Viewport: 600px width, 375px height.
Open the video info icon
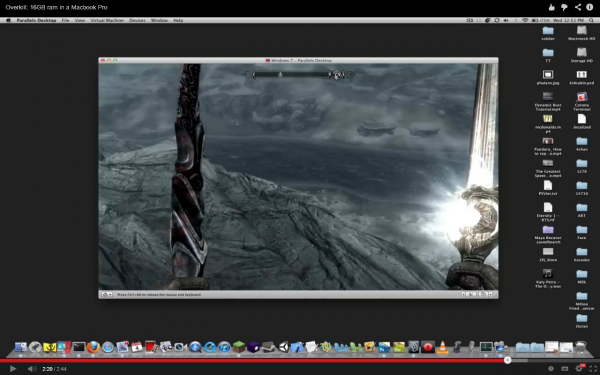pos(590,7)
